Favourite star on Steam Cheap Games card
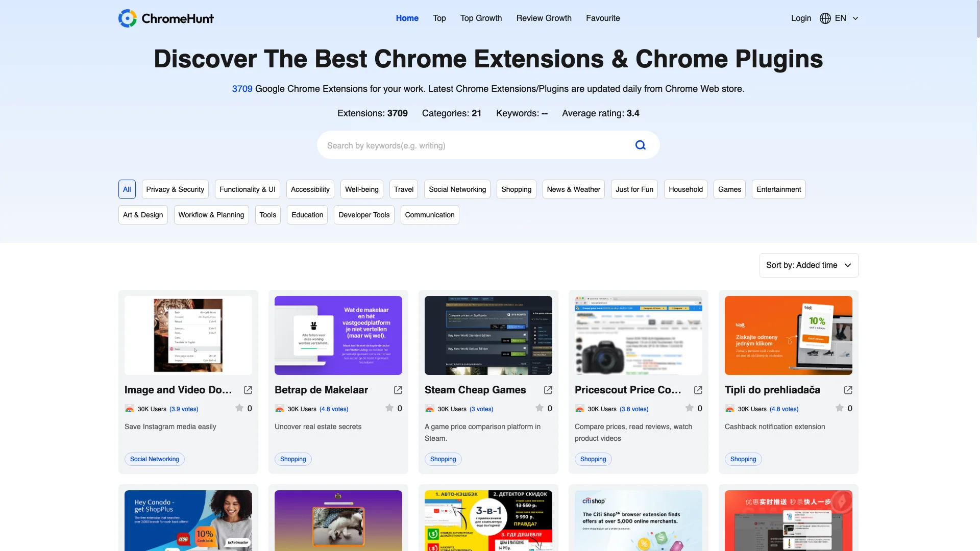Screen dimensions: 980x551 539,408
